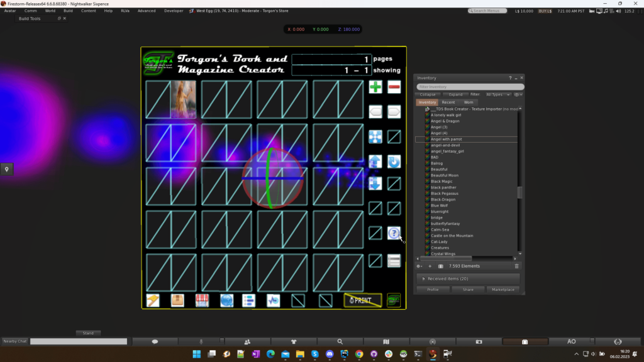Click the Stand button
Viewport: 644px width, 362px height.
88,333
